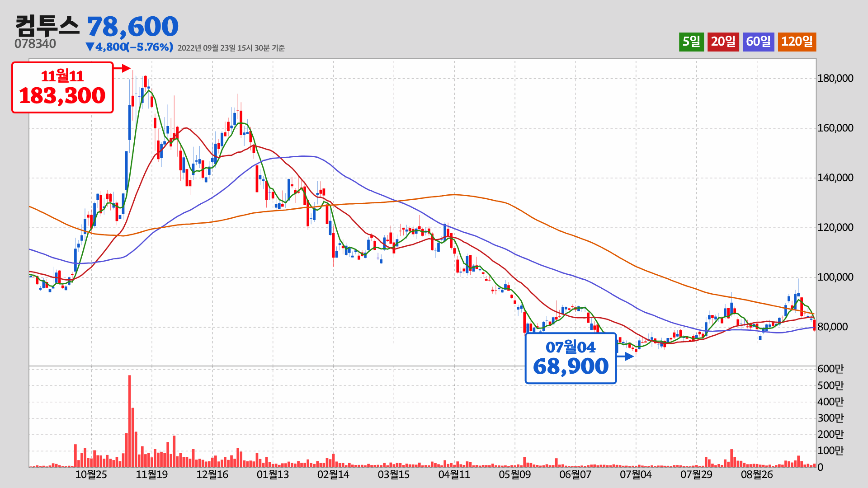The width and height of the screenshot is (868, 488).
Task: Click the 0 volume axis label
Action: [821, 468]
